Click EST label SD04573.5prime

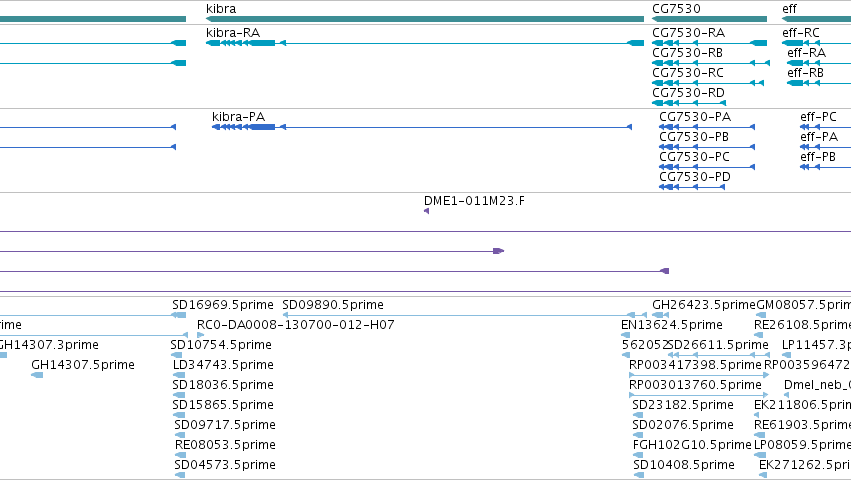coord(225,465)
